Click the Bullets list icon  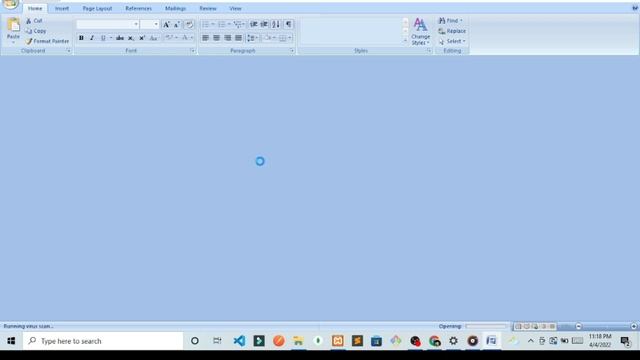pyautogui.click(x=205, y=24)
